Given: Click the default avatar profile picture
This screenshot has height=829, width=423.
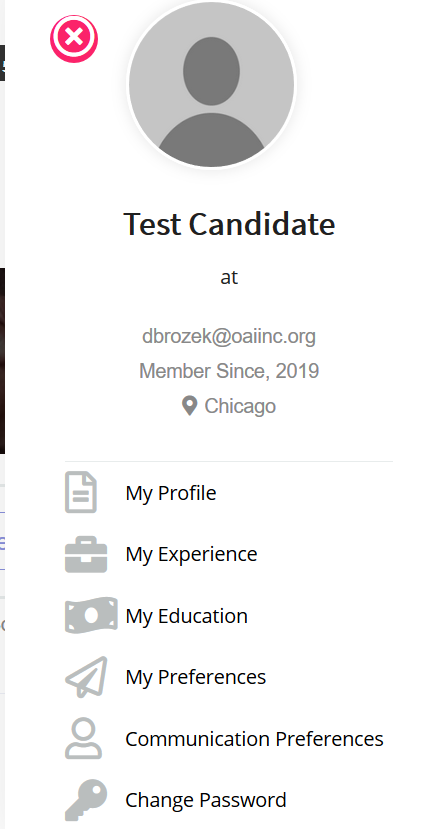Looking at the screenshot, I should coord(212,84).
